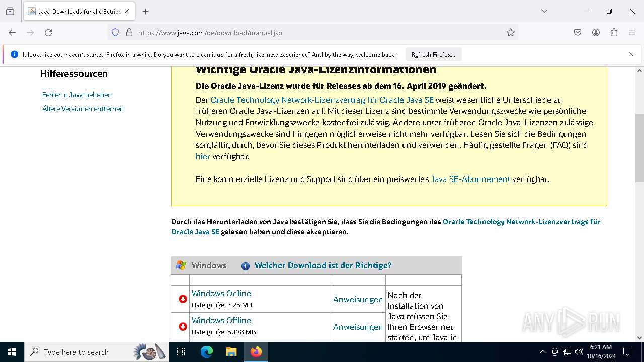This screenshot has width=644, height=362.
Task: Open Firefox recent browsing view icon
Action: 10,11
